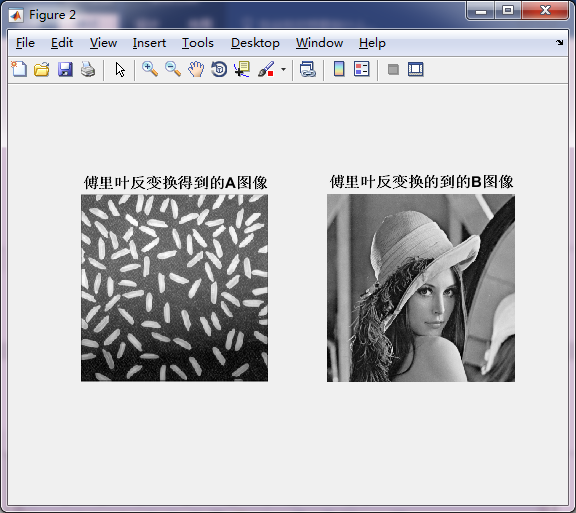Select the Edit Plot arrow tool
The image size is (576, 513).
[120, 69]
